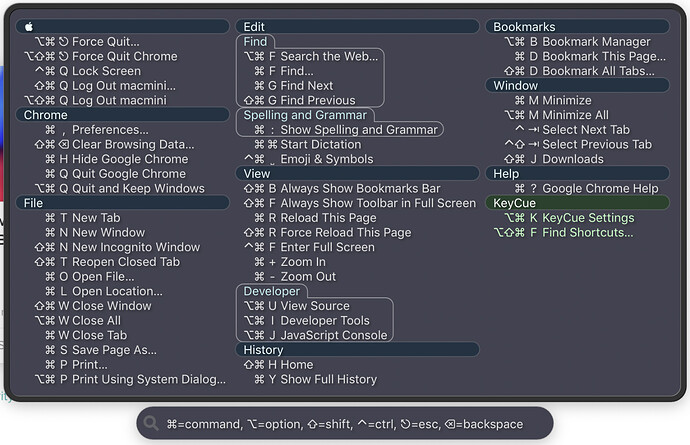Select Zoom In shortcut
The height and width of the screenshot is (445, 690).
(290, 261)
